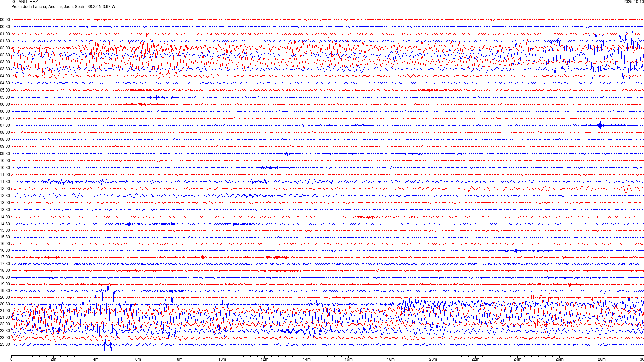644x362 pixels.
Task: Click the 20:30 time row label
Action: coord(5,304)
